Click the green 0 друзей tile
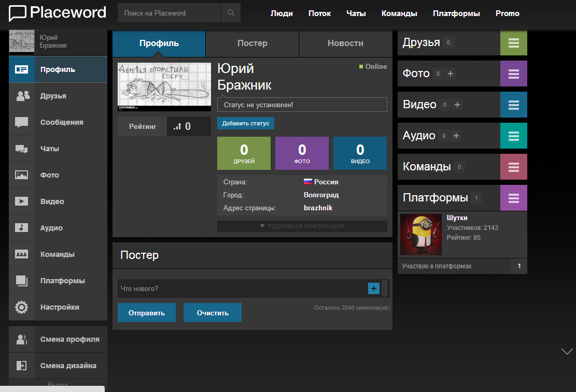576x392 pixels. coord(244,153)
